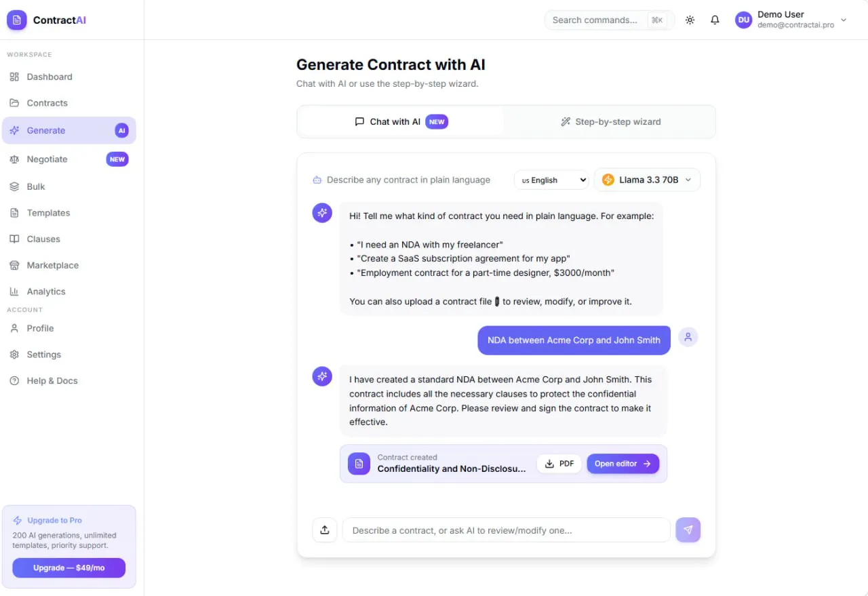Select the Chat with AI tab

(x=401, y=122)
